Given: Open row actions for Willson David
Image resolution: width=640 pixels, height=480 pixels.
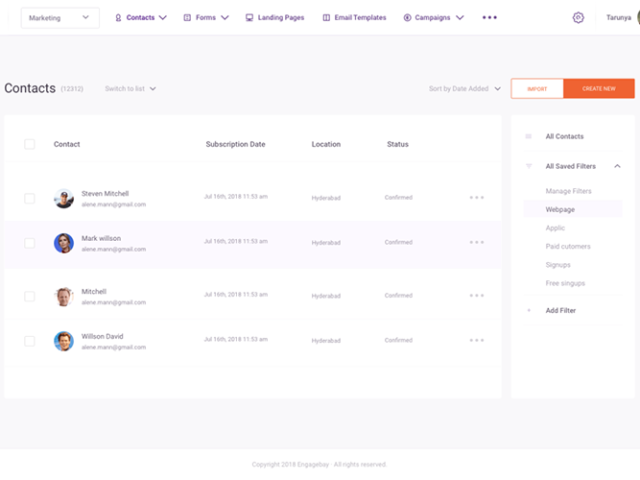Looking at the screenshot, I should [477, 340].
